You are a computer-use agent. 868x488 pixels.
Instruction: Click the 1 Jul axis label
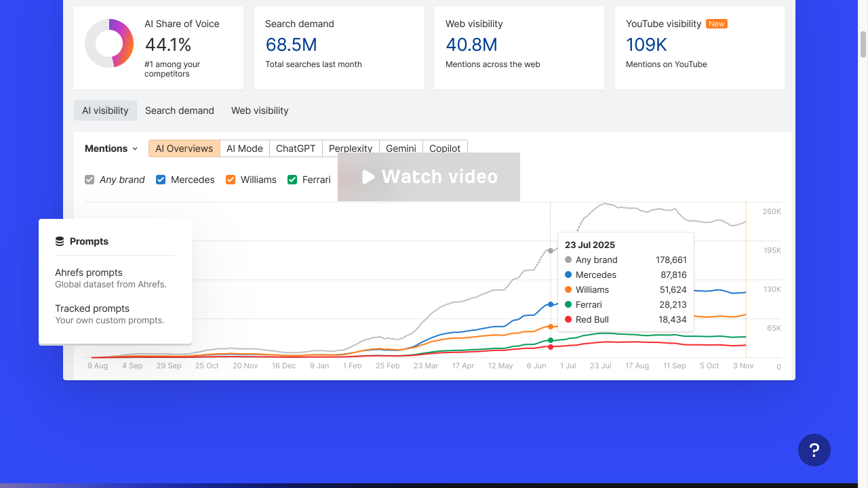click(568, 366)
